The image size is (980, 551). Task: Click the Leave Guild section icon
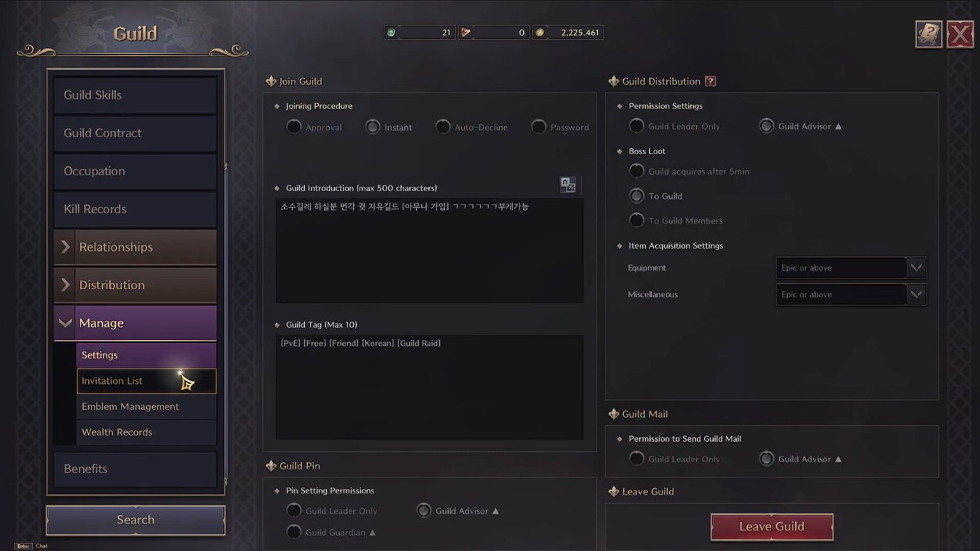[x=613, y=491]
